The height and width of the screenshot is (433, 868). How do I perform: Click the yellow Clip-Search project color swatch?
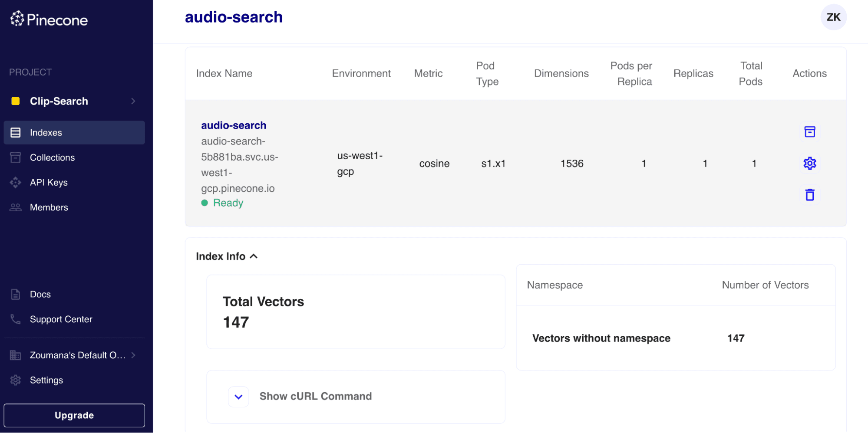pyautogui.click(x=16, y=101)
